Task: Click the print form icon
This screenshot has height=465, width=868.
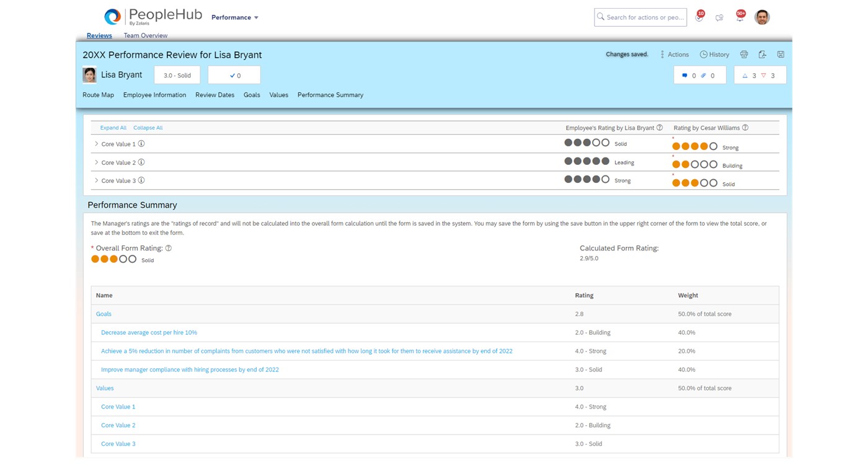Action: (744, 55)
